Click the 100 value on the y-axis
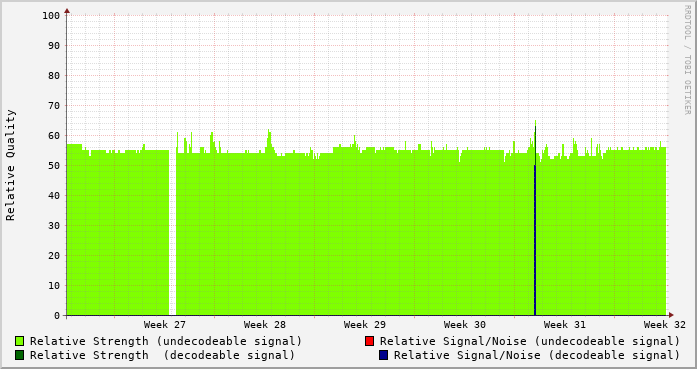This screenshot has height=369, width=697. click(x=51, y=16)
